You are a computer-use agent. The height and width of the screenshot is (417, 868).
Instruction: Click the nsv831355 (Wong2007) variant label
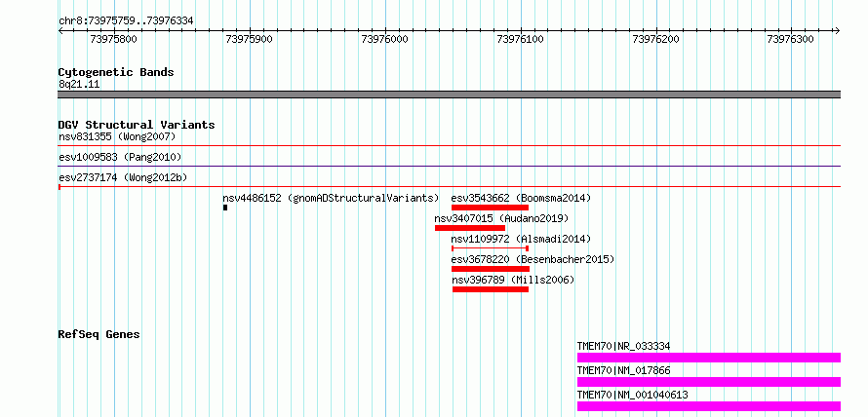[117, 136]
